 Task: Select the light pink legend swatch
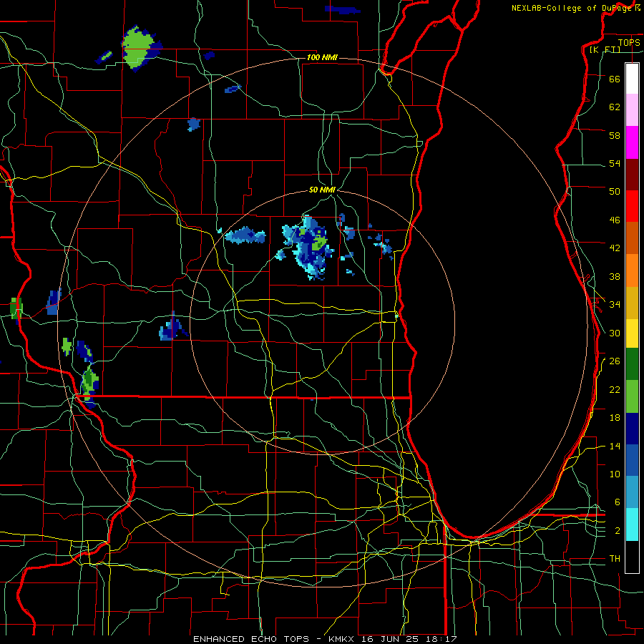click(632, 110)
